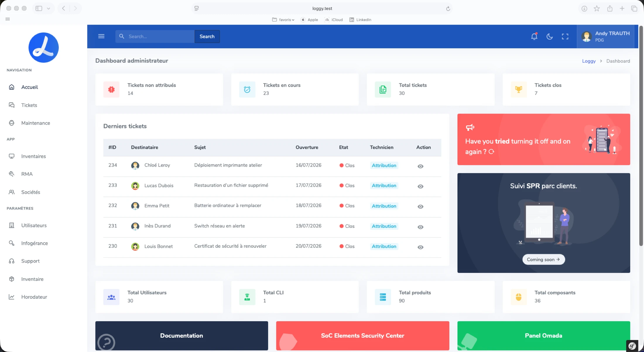
Task: Click the Loggy logo in sidebar
Action: coord(43,47)
